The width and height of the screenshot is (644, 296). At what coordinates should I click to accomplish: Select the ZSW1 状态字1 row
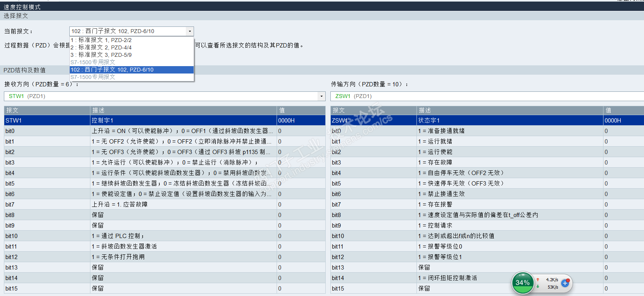(x=487, y=121)
